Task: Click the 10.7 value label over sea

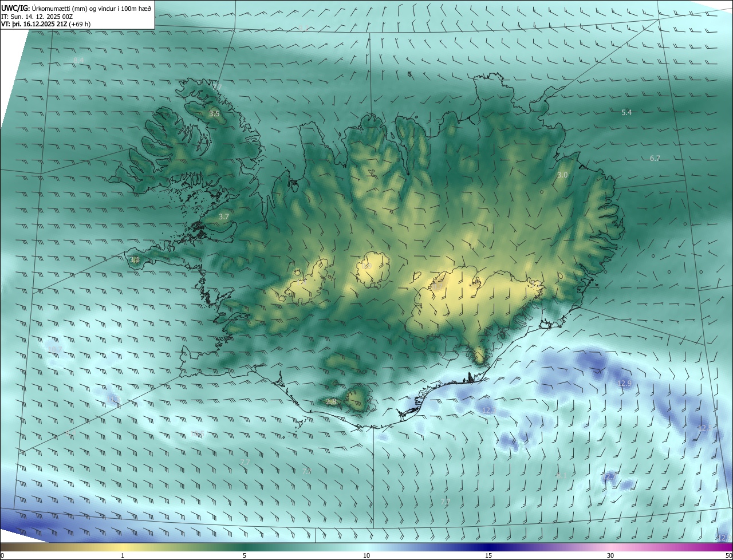Action: [55, 349]
